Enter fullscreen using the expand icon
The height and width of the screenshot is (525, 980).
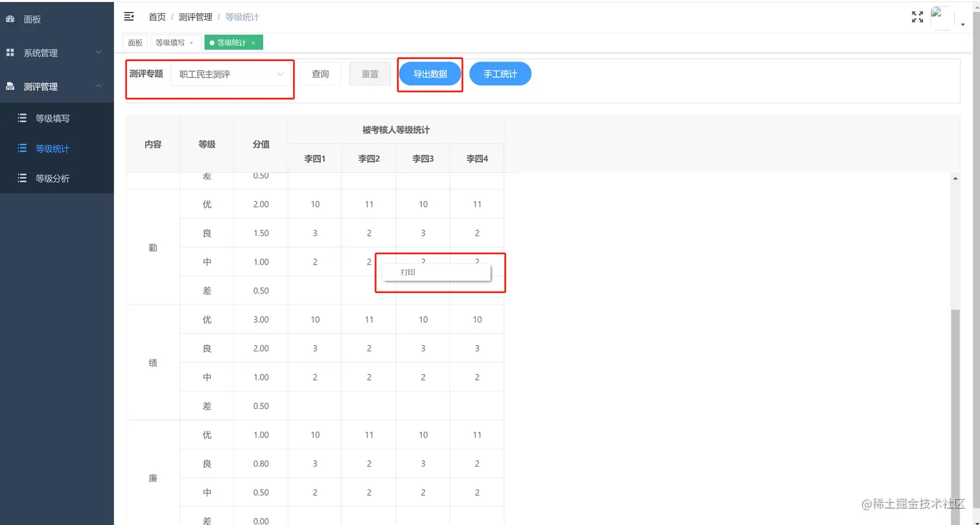(916, 17)
